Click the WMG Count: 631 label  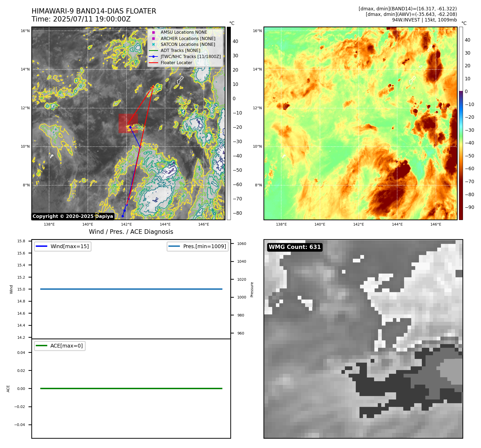(295, 247)
